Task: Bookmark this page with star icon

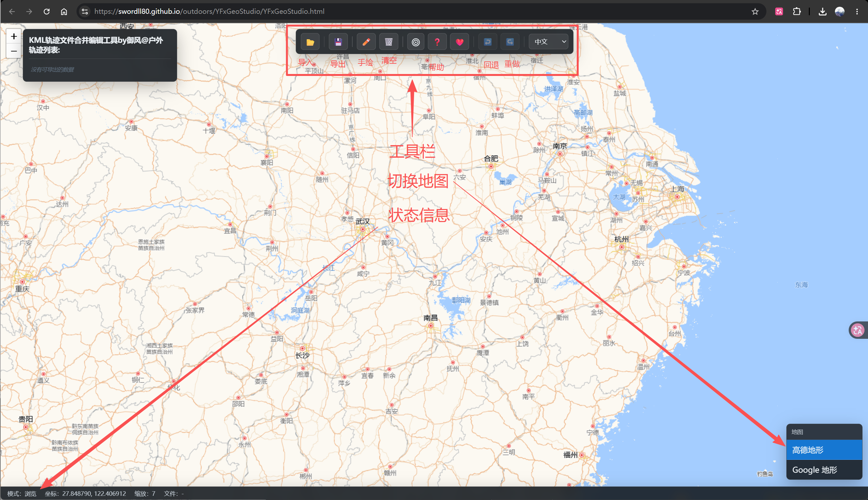Action: coord(755,12)
